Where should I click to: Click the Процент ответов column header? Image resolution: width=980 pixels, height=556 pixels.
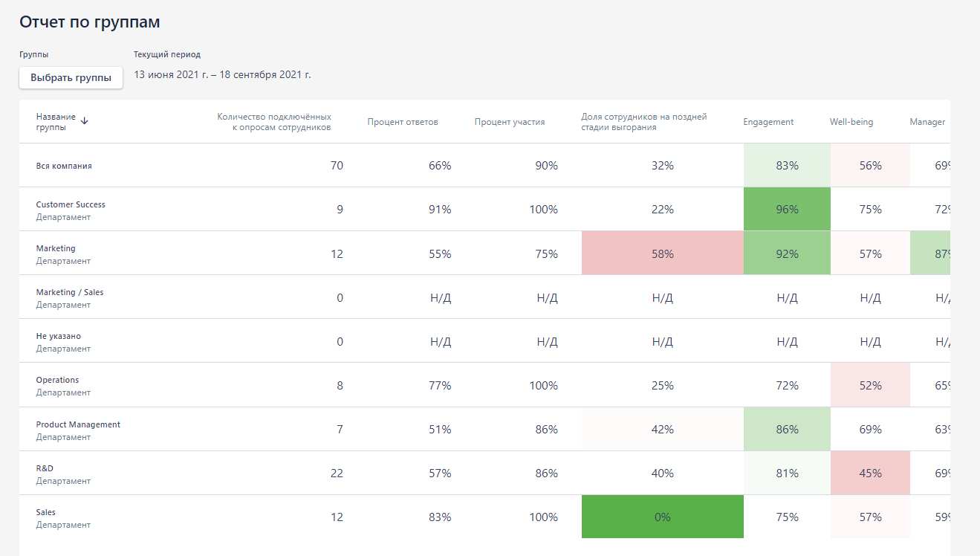click(403, 122)
